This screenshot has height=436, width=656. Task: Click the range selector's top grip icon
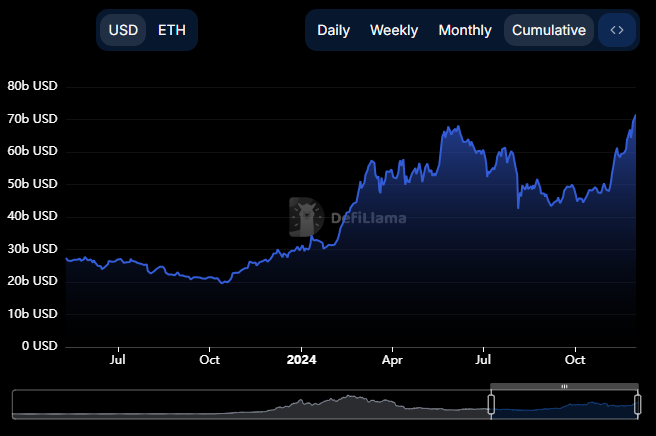pos(564,386)
